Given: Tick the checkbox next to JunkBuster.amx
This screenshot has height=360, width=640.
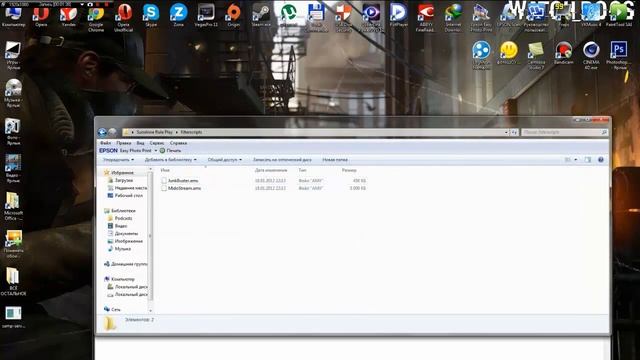Looking at the screenshot, I should click(164, 180).
